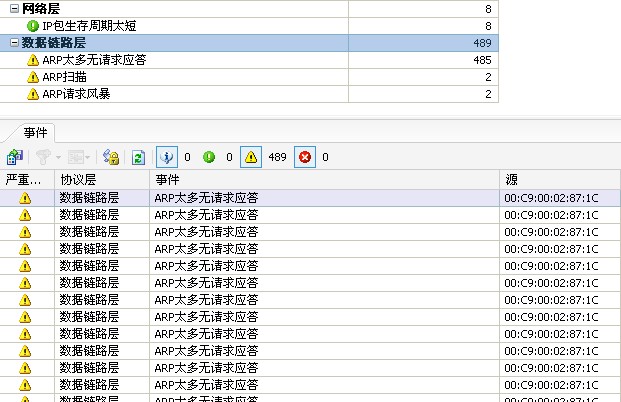Toggle the red error severity filter

(x=305, y=157)
